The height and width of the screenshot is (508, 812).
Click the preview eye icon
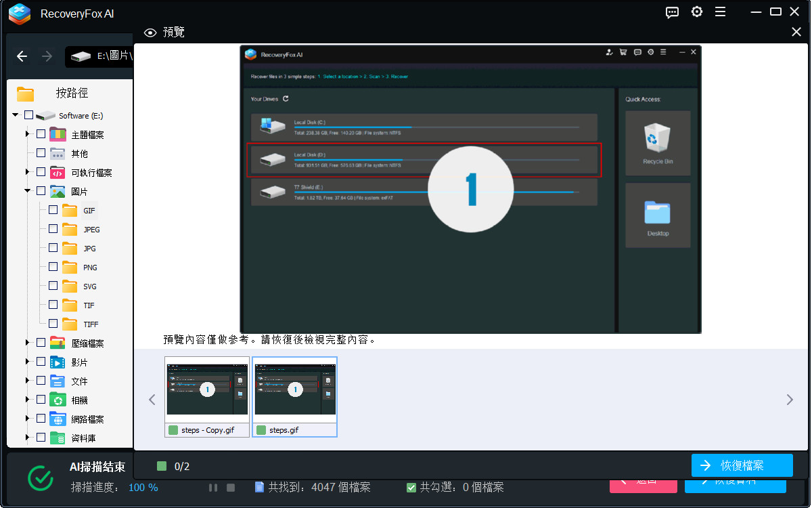pos(150,32)
